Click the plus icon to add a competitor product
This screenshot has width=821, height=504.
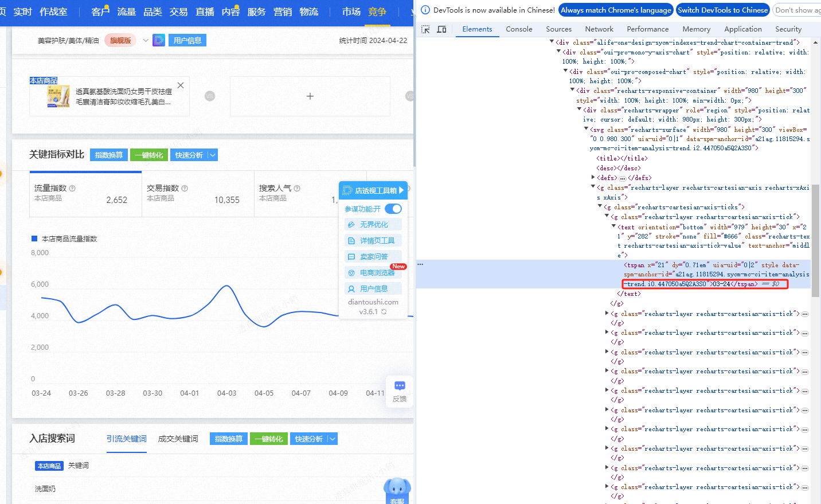(x=310, y=96)
